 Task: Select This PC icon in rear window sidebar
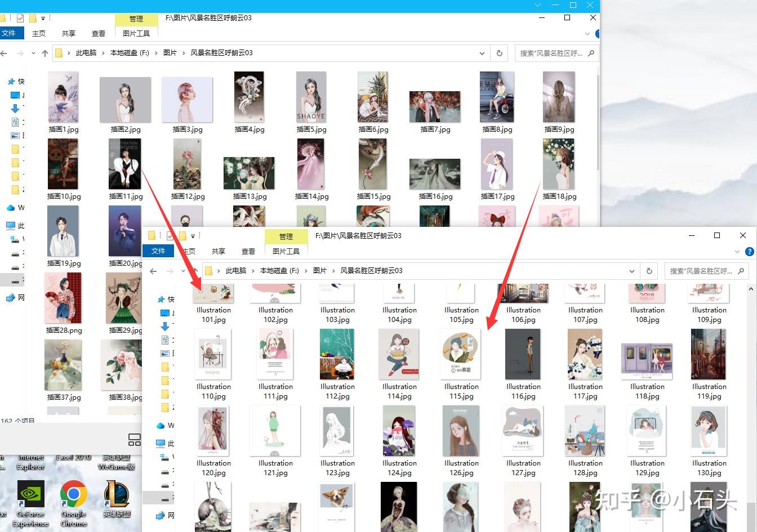tap(11, 226)
